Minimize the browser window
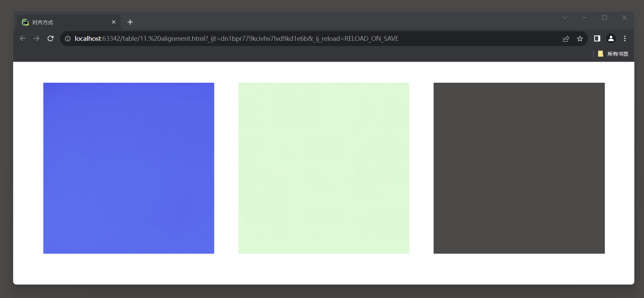Screen dimensions: 644x298 coord(585,18)
